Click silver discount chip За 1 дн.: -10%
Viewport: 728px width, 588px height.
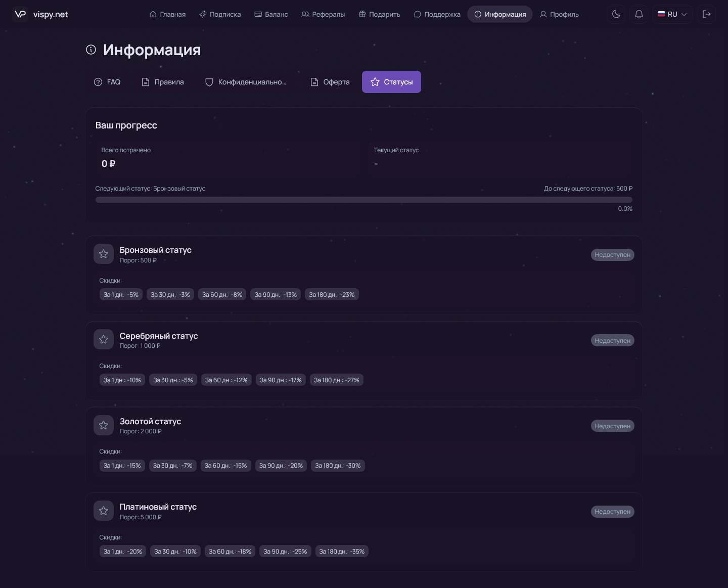click(x=122, y=380)
